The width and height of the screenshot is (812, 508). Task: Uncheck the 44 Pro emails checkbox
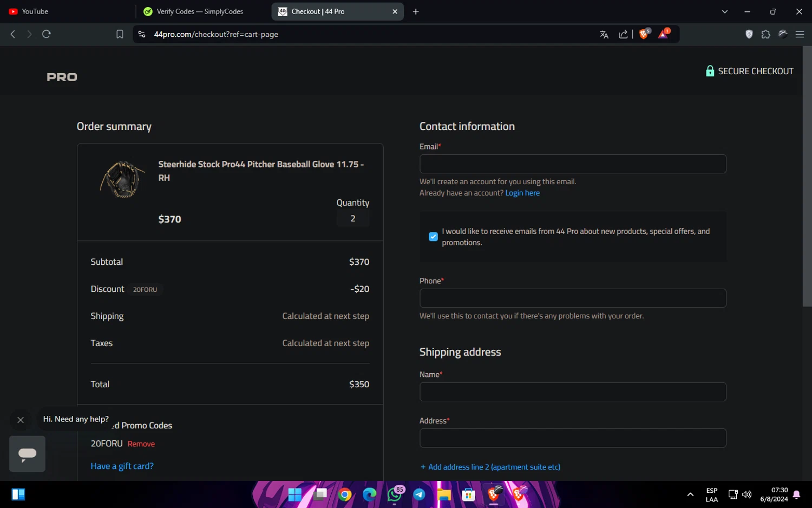click(x=433, y=237)
